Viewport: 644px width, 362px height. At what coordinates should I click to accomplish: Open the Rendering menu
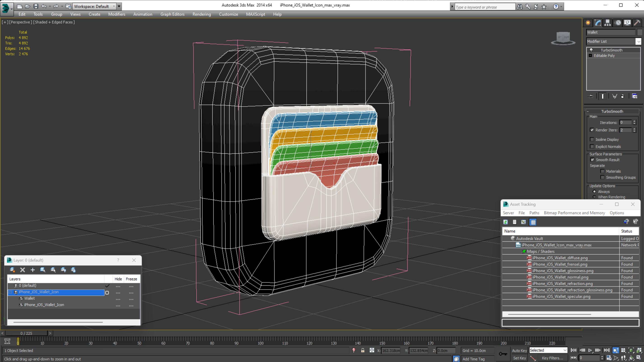tap(202, 14)
